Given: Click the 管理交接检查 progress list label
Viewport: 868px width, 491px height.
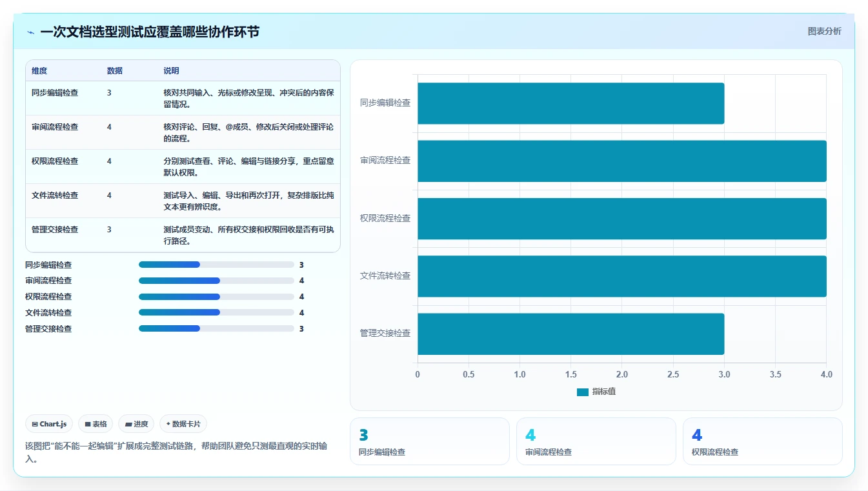Looking at the screenshot, I should (x=48, y=329).
